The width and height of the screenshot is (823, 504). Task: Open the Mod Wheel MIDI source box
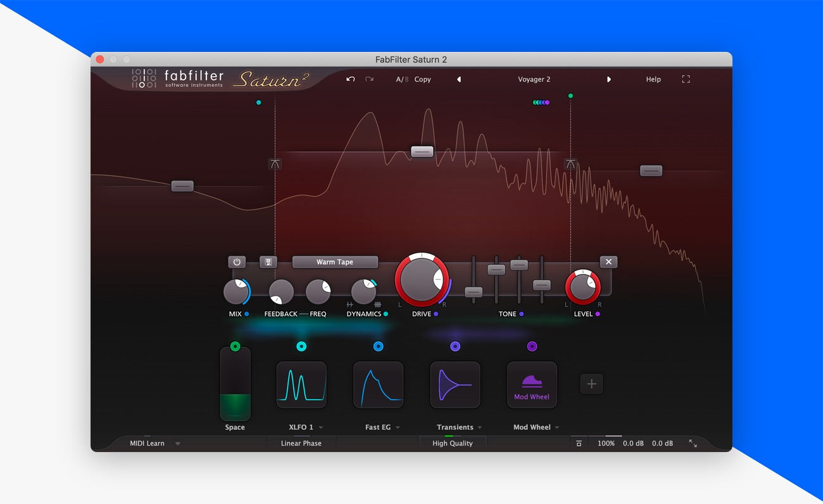[x=532, y=384]
